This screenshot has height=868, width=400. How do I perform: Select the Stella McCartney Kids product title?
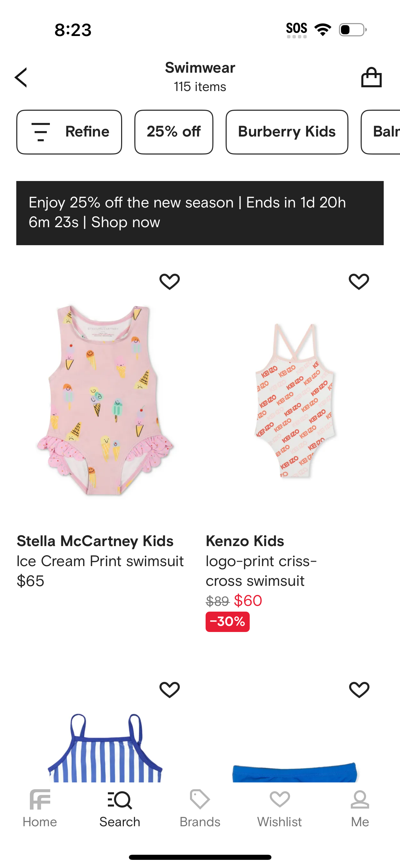coord(95,541)
